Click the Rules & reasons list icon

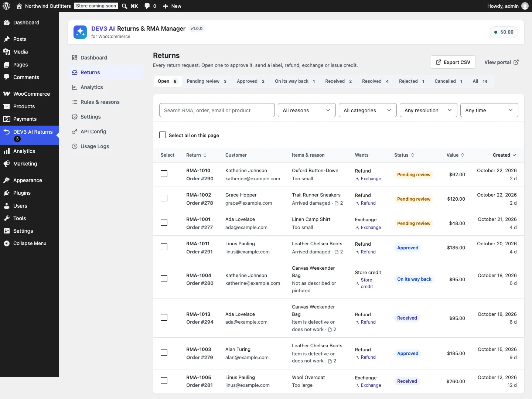coord(75,102)
